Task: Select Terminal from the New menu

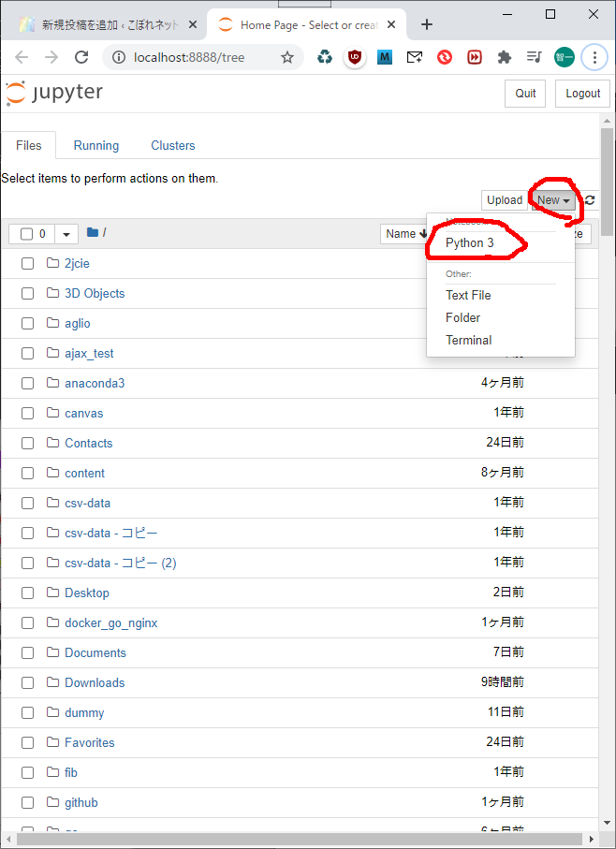Action: [x=468, y=341]
